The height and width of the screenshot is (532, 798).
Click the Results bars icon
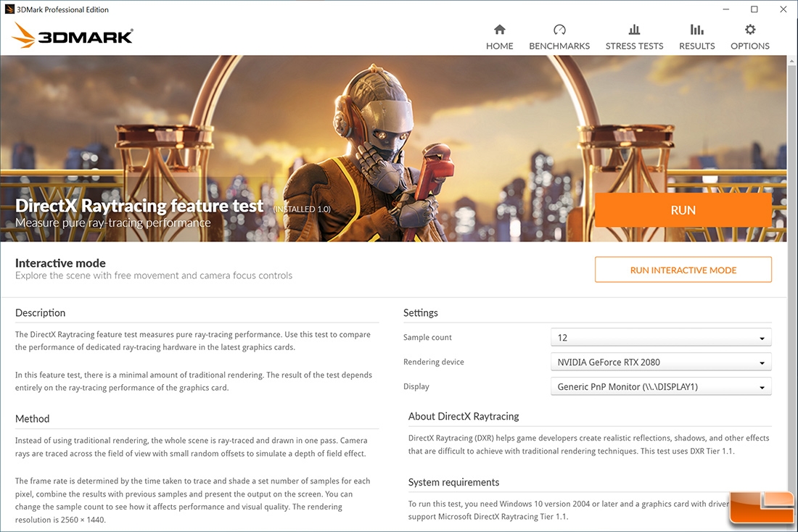pos(696,30)
